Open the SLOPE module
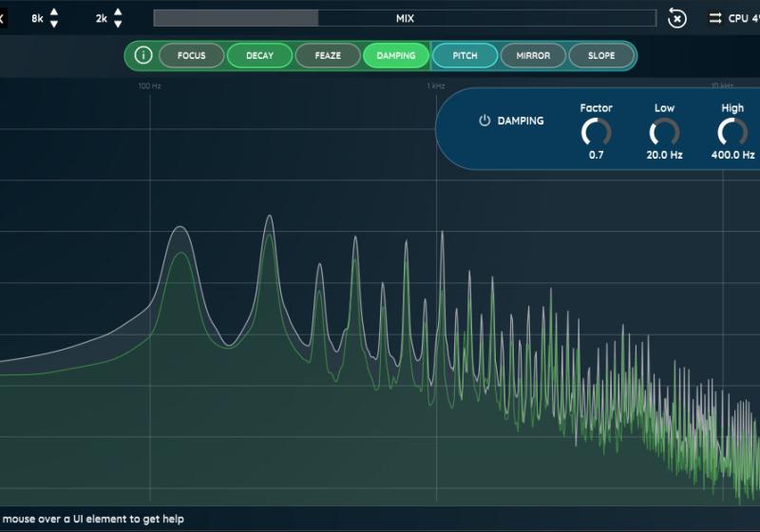 point(601,55)
